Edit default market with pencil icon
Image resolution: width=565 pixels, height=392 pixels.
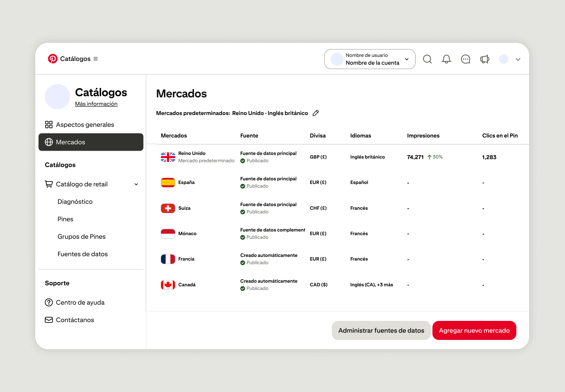pos(316,113)
